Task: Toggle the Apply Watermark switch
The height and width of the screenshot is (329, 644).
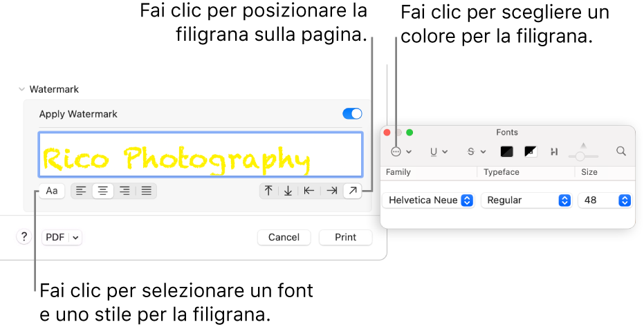Action: coord(352,113)
